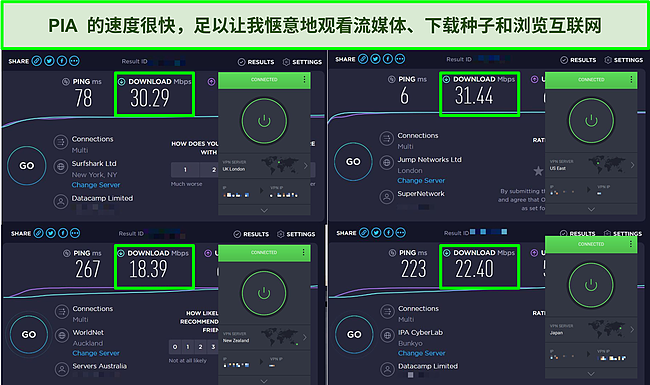Screen dimensions: 650x385
Task: Open kebab menu in PIA Japan window
Action: click(631, 244)
